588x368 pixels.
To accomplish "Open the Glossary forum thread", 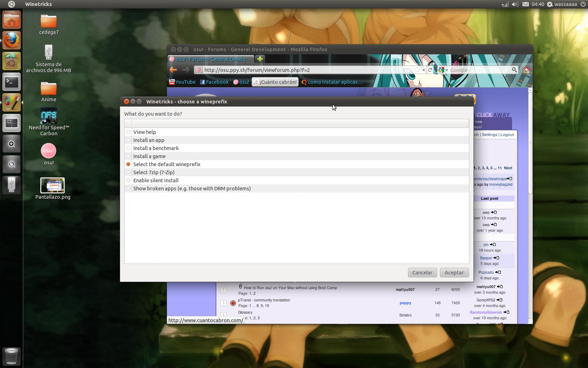I will [245, 312].
